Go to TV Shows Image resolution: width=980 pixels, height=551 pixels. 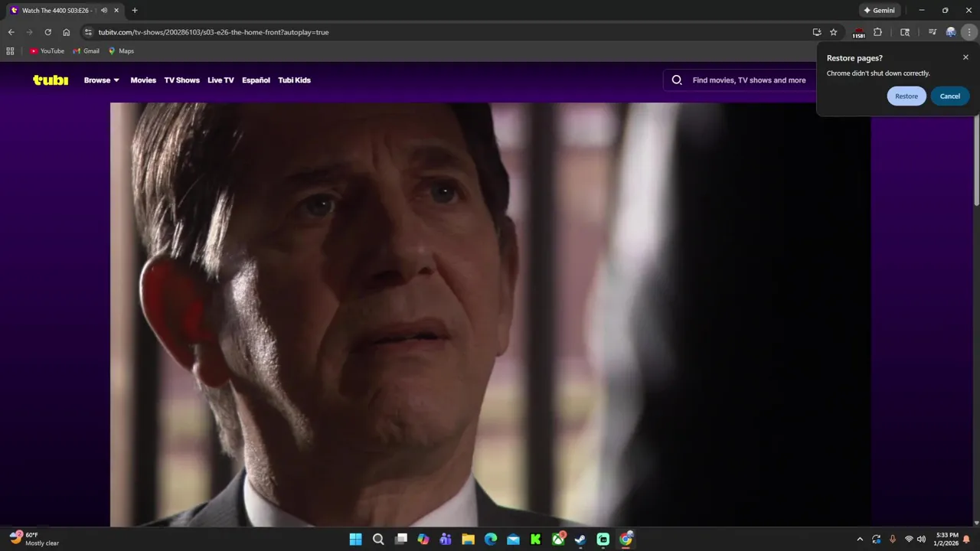click(181, 80)
